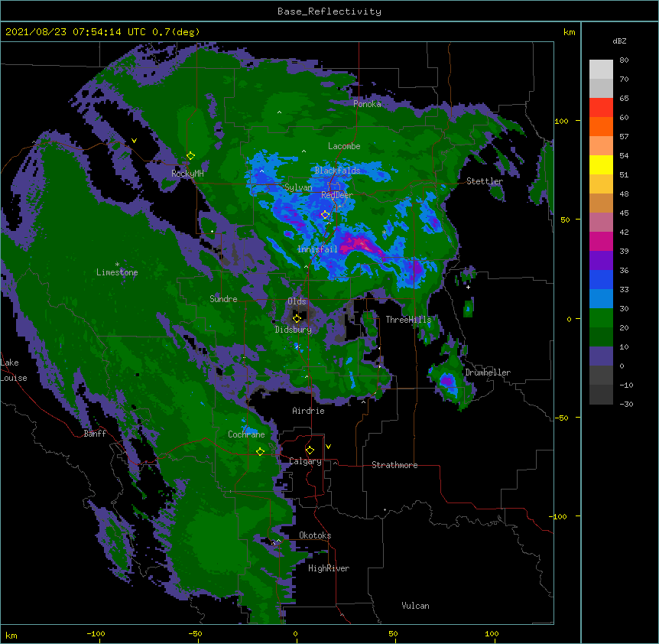The height and width of the screenshot is (644, 659).
Task: Click the Blackfalds city label
Action: 337,171
